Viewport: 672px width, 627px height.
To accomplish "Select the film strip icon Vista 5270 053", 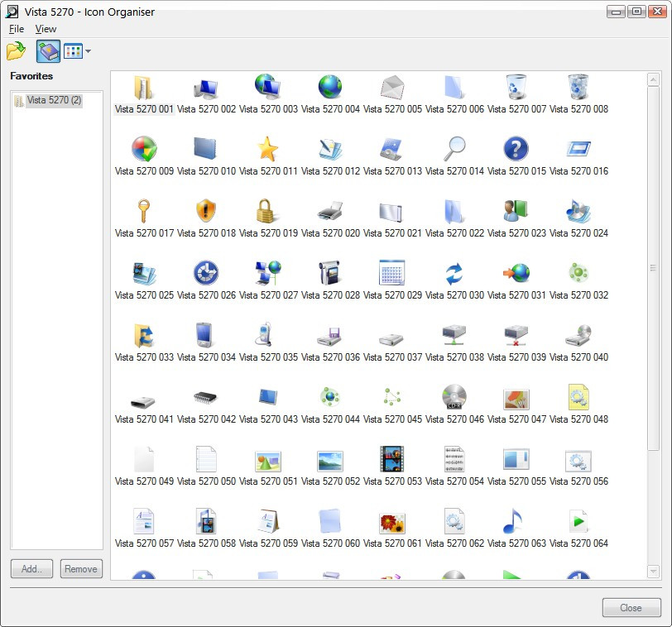I will click(x=392, y=459).
